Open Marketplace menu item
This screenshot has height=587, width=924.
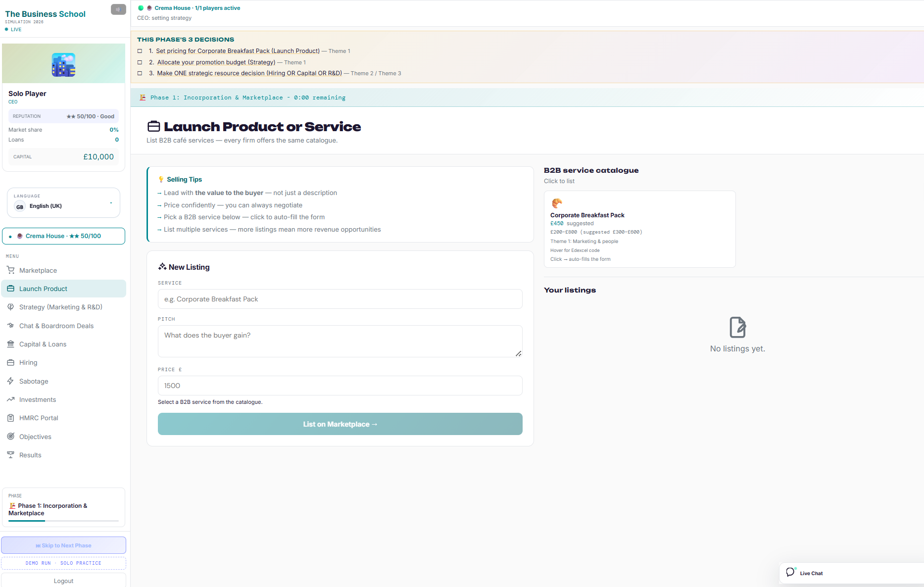point(63,270)
